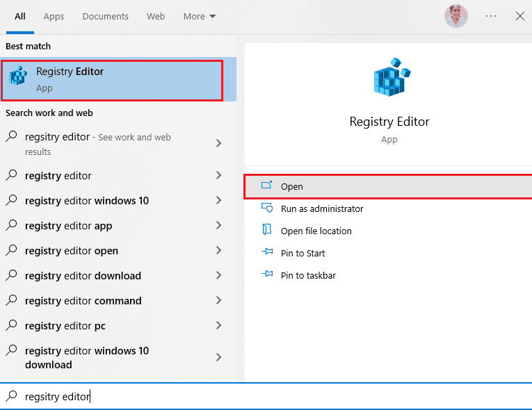Click the user profile avatar picture
The height and width of the screenshot is (410, 532).
[x=456, y=16]
